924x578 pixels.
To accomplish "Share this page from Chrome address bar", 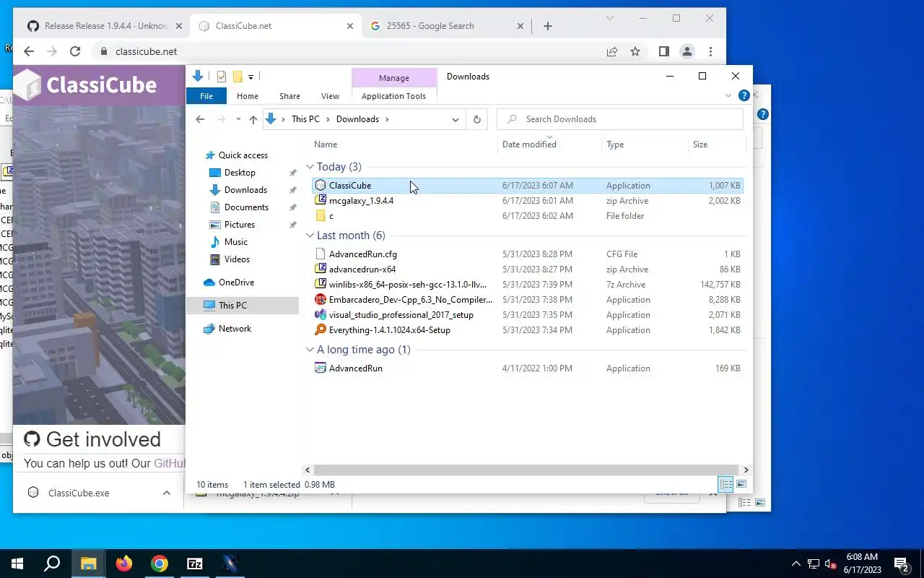I will (x=612, y=51).
